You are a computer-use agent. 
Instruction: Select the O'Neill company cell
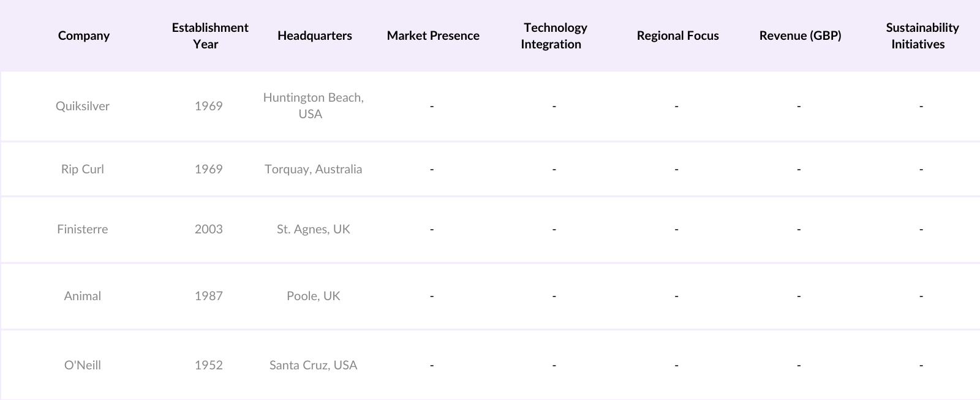pyautogui.click(x=83, y=365)
